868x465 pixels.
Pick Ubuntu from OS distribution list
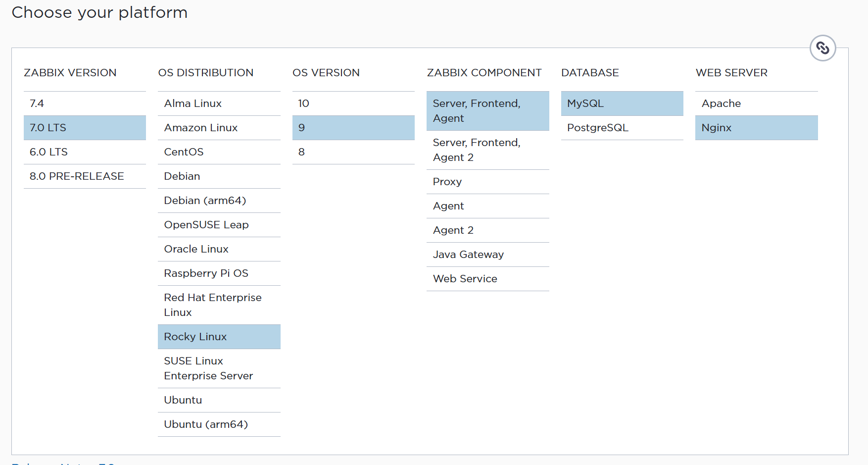[x=219, y=400]
